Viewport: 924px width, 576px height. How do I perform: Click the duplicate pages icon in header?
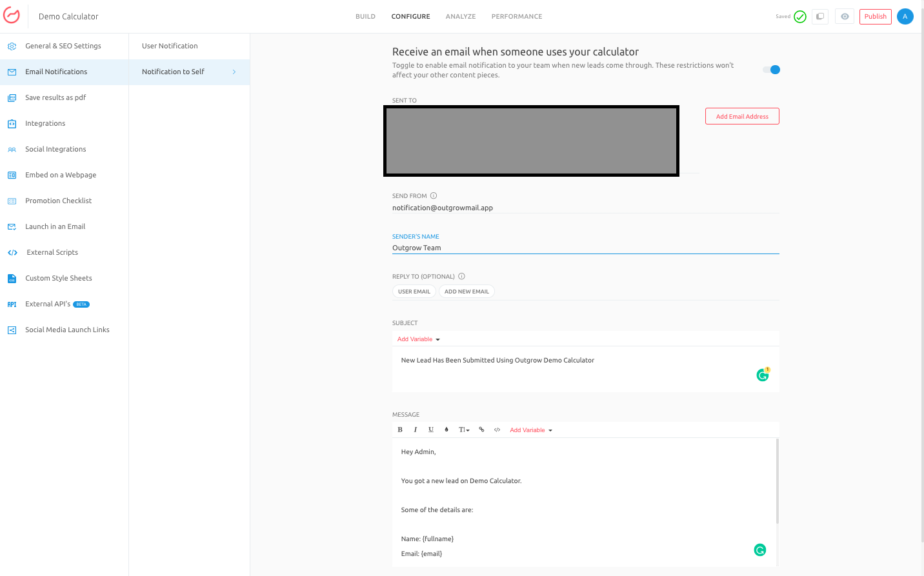pos(820,17)
